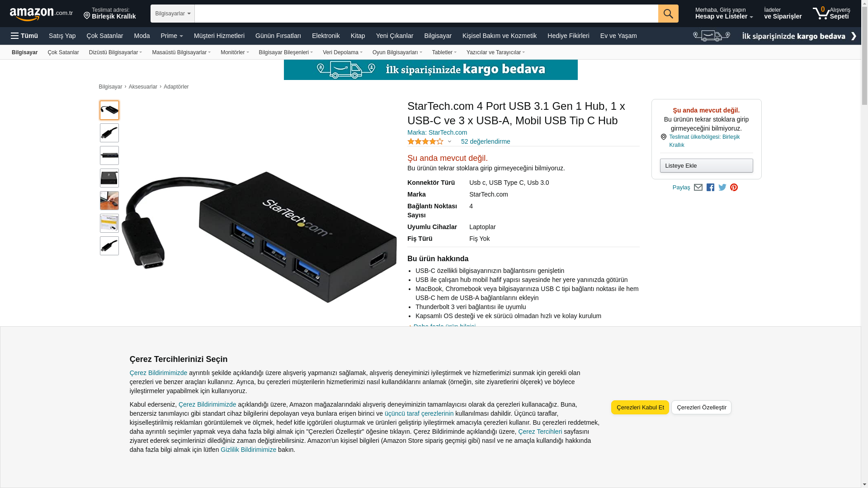Screen dimensions: 868x488
Task: Share product on Twitter icon
Action: pos(722,188)
